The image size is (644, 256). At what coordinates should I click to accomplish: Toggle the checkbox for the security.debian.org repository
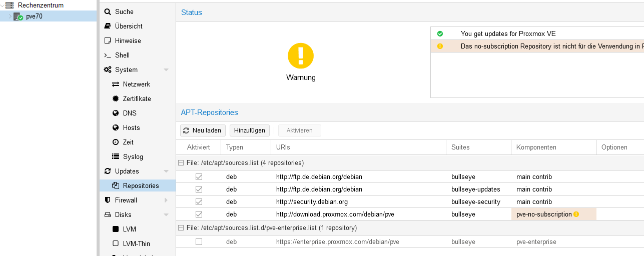click(x=199, y=202)
